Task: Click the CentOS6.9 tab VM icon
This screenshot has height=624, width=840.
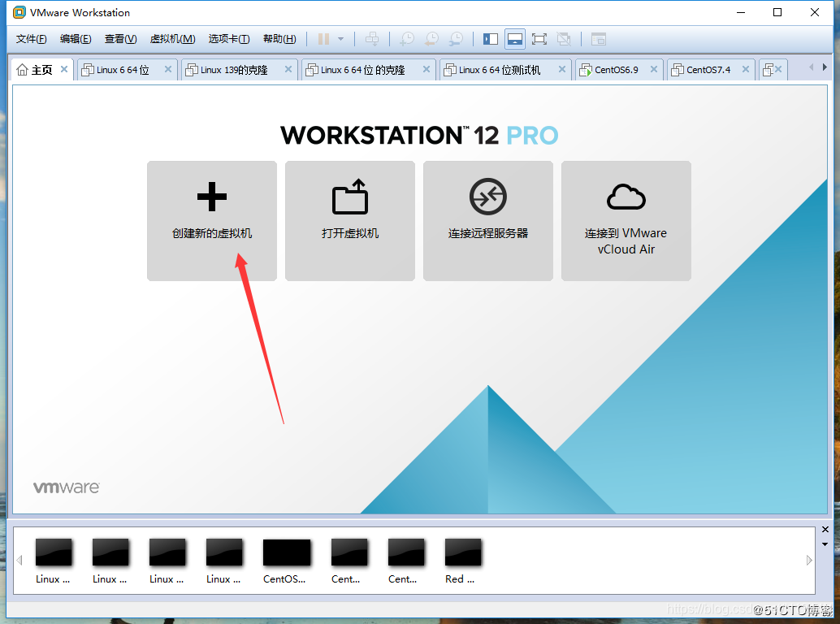Action: 586,70
